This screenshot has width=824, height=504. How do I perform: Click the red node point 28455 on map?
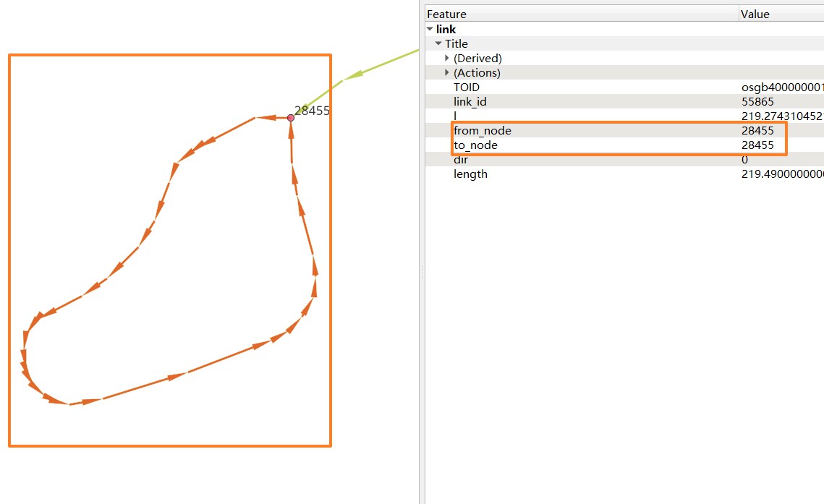click(x=291, y=118)
